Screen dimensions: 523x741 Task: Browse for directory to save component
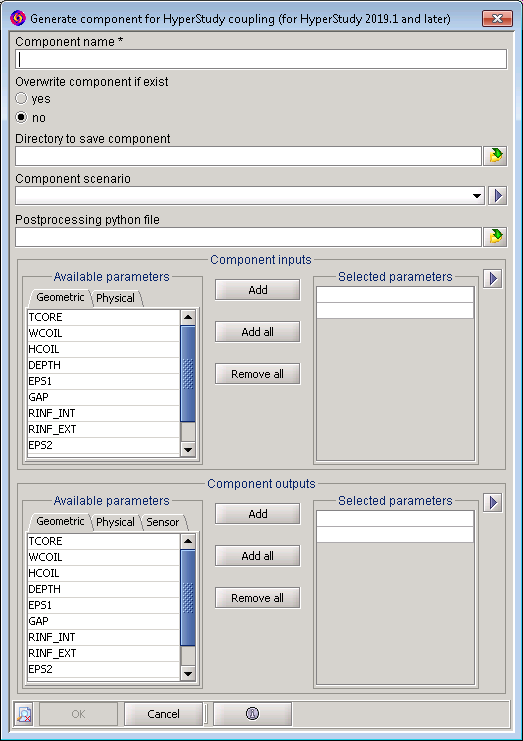(x=495, y=155)
